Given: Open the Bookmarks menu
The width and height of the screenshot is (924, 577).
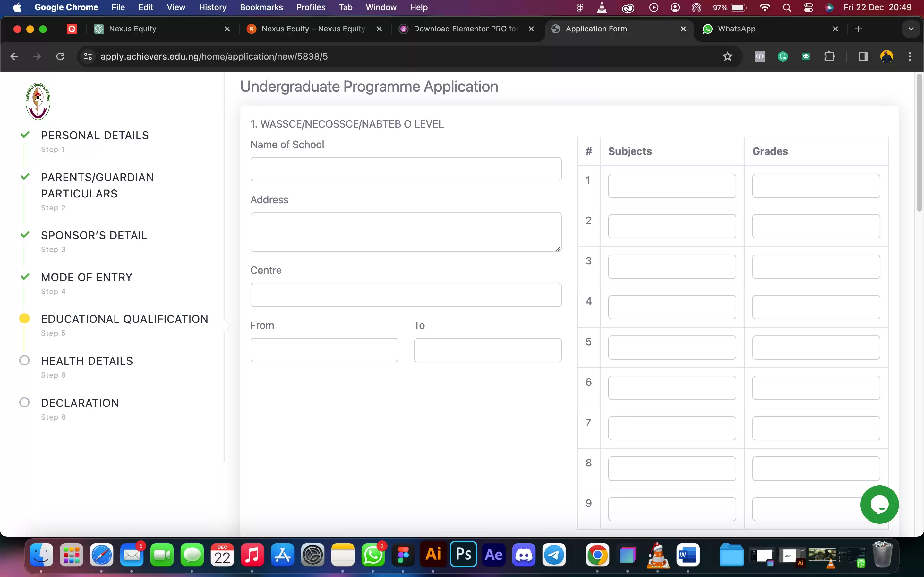Looking at the screenshot, I should click(261, 7).
